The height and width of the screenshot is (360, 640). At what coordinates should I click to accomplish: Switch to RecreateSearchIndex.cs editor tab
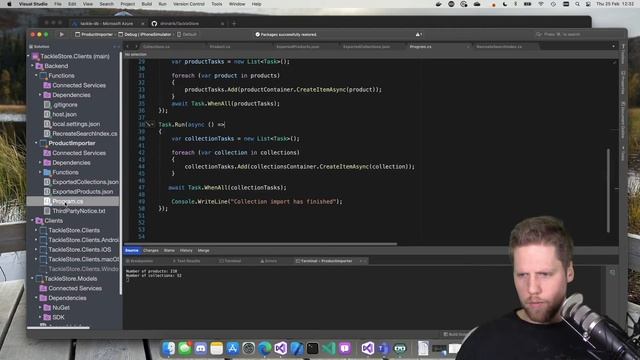coord(499,47)
